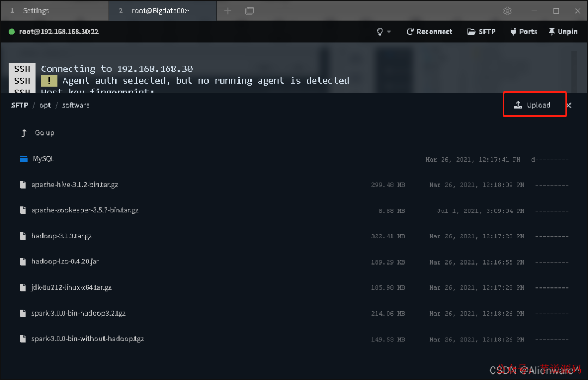Click file icon of jdk-8u212 archive

[x=23, y=287]
